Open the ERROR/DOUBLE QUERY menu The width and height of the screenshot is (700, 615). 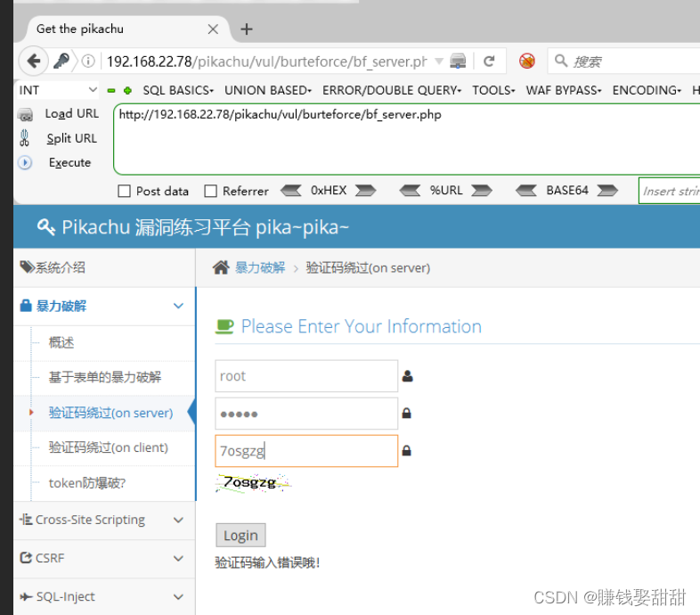(392, 90)
